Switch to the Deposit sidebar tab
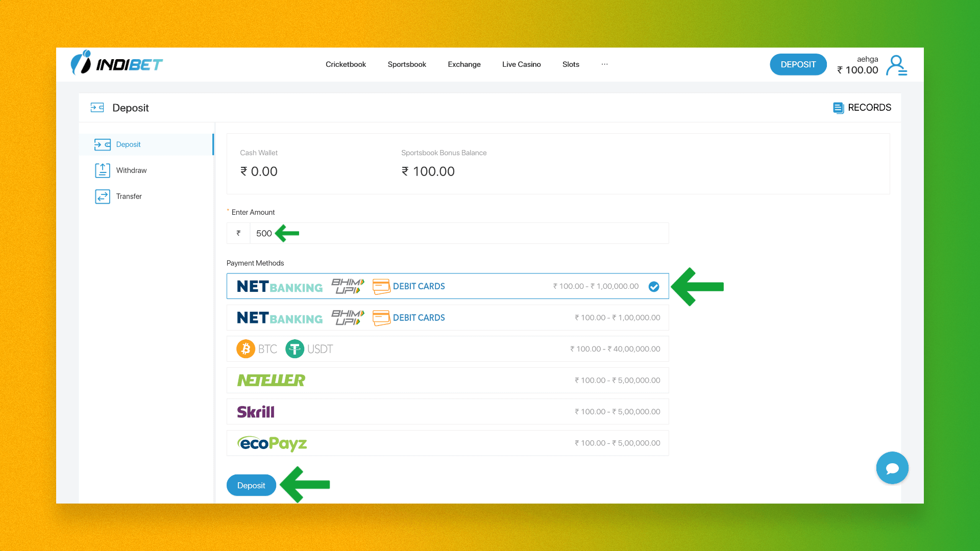The image size is (980, 551). 146,145
